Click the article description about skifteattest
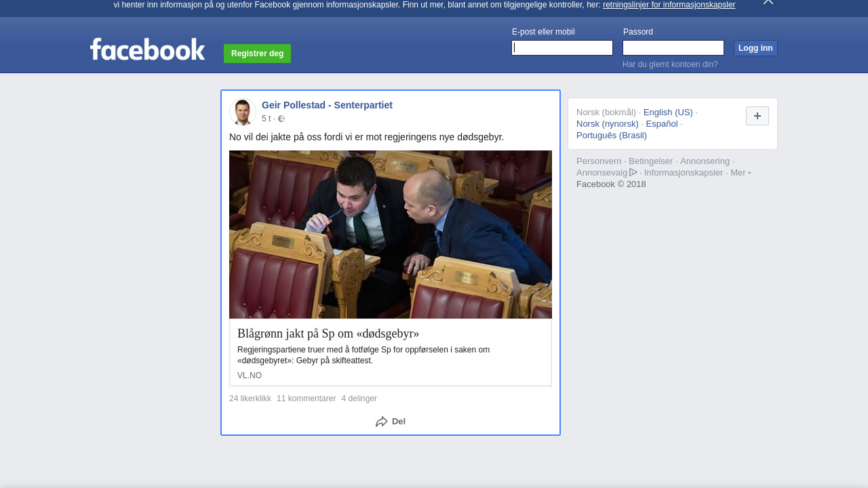The image size is (868, 488). [x=363, y=355]
